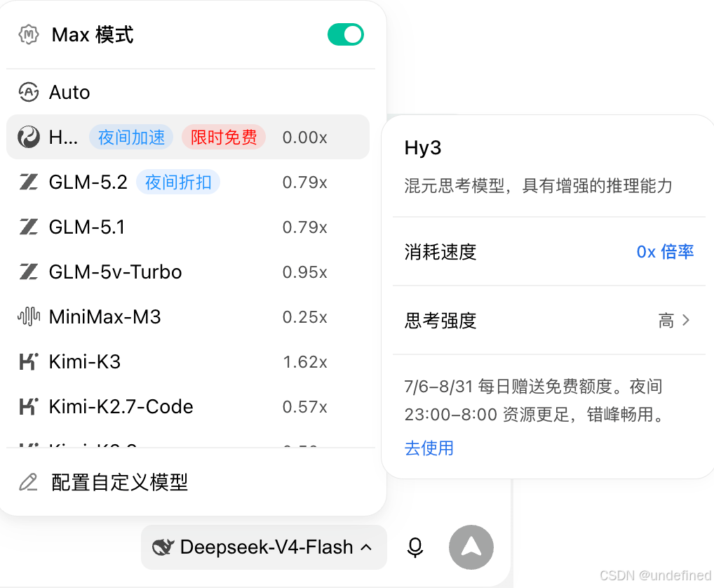Collapse the model selector caret arrow
The height and width of the screenshot is (588, 714).
tap(366, 547)
